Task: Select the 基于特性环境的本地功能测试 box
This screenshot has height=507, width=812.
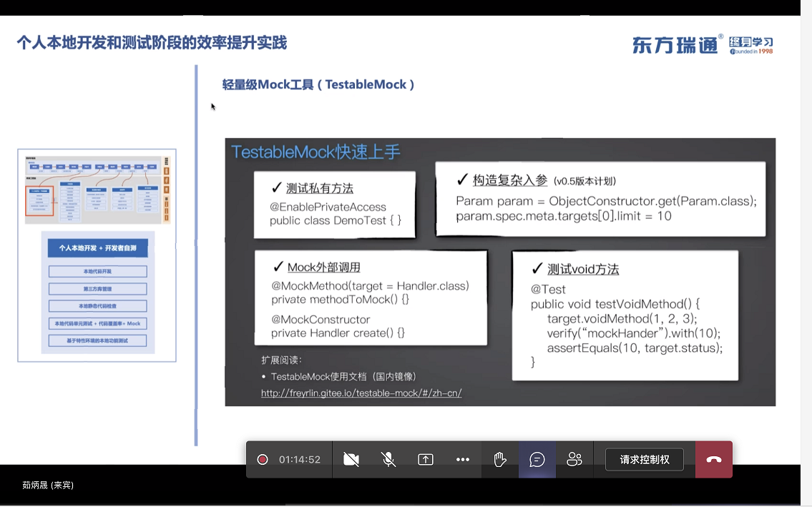Action: tap(98, 341)
